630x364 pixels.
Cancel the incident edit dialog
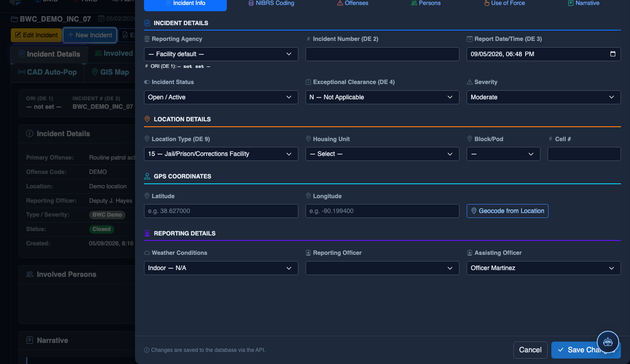coord(530,350)
